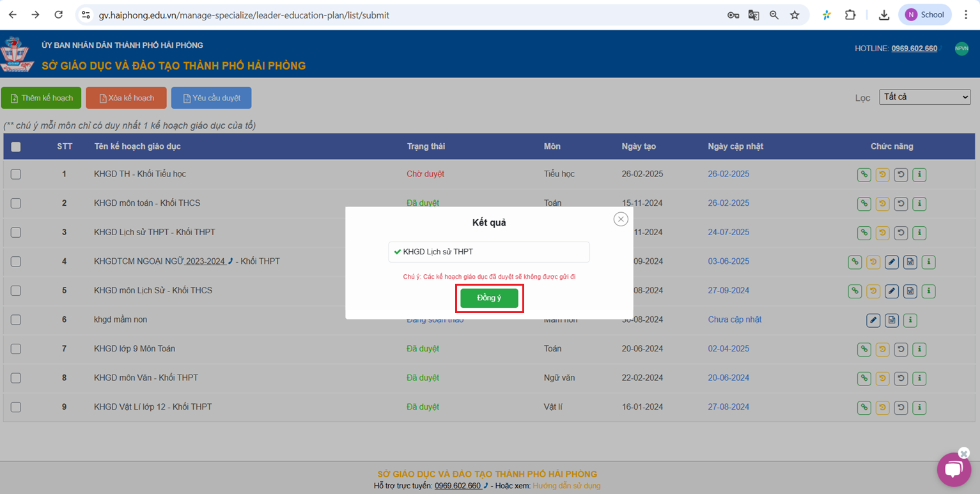Expand the Lọc dropdown showing Tất cả
Viewport: 980px width, 494px height.
[924, 97]
